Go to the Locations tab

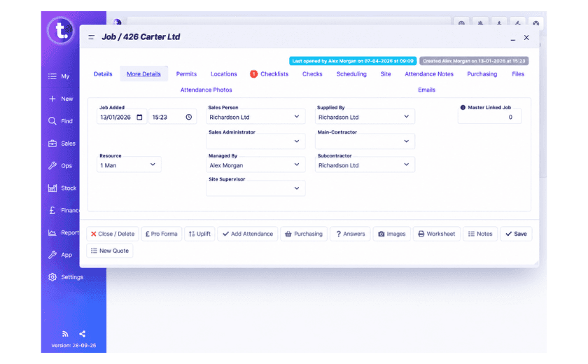click(224, 74)
